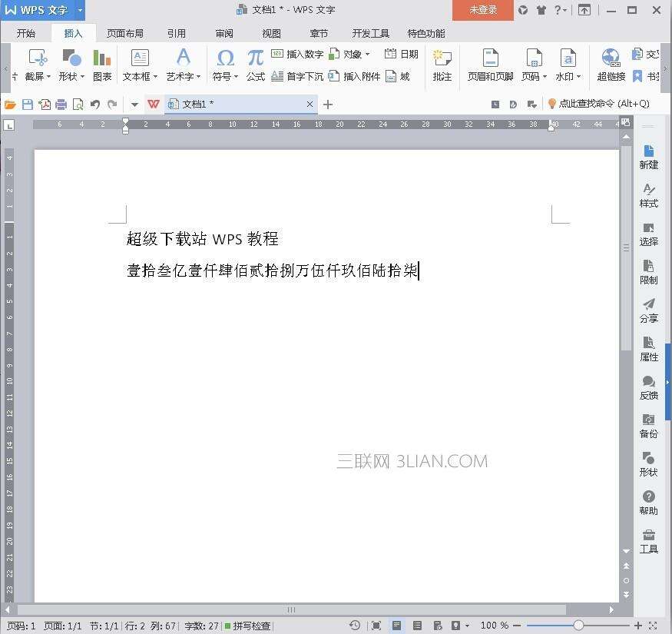Switch to References (引用) tab
Viewport: 672px width, 634px height.
pyautogui.click(x=177, y=34)
